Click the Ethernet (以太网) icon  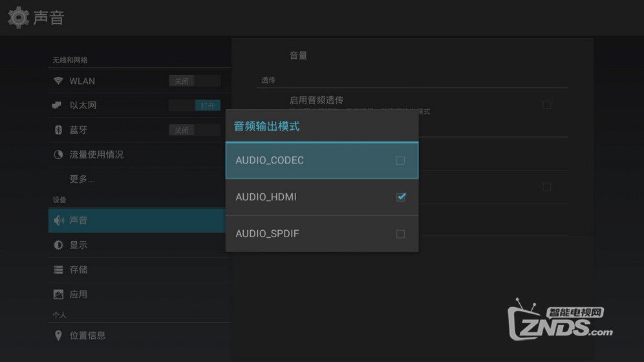point(58,105)
